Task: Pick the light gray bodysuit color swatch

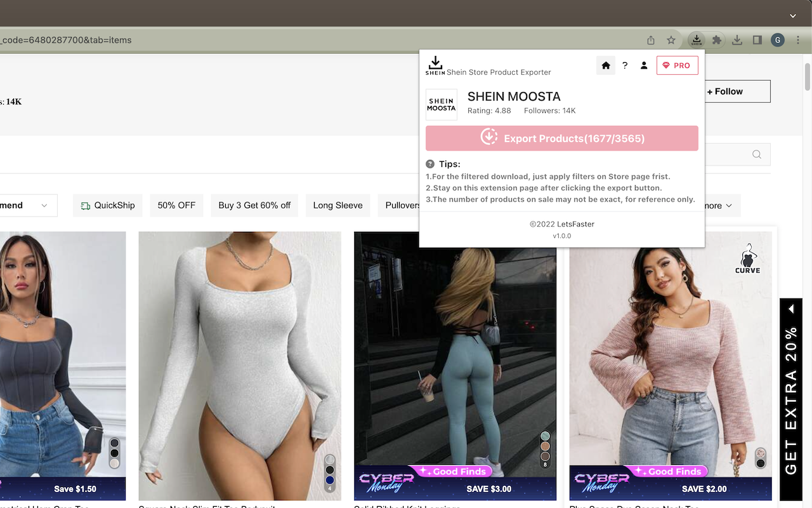Action: [x=330, y=460]
